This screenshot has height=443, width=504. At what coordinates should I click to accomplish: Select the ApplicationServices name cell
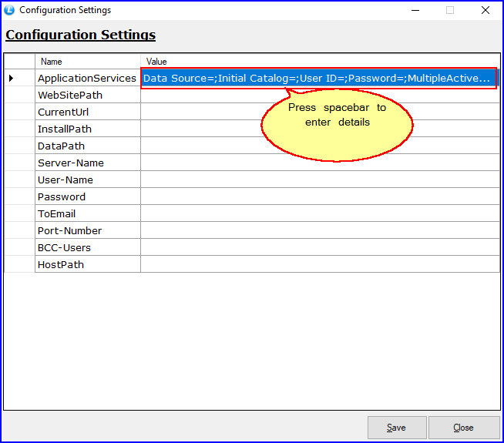(87, 78)
